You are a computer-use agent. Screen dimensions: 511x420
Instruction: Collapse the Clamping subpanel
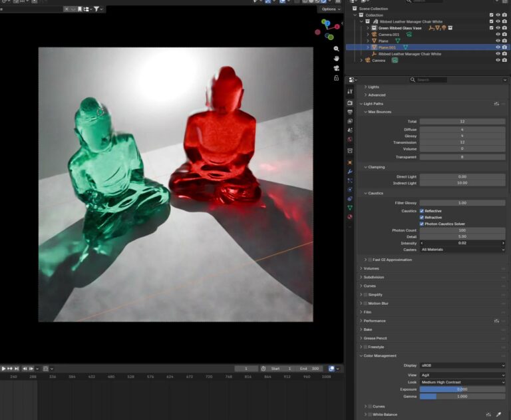[x=376, y=167]
